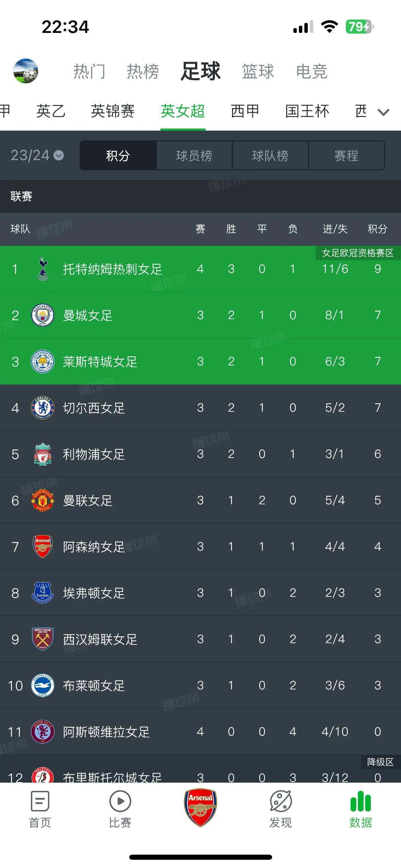Image resolution: width=401 pixels, height=868 pixels.
Task: Tap the Chelsea women's club crest
Action: click(43, 408)
